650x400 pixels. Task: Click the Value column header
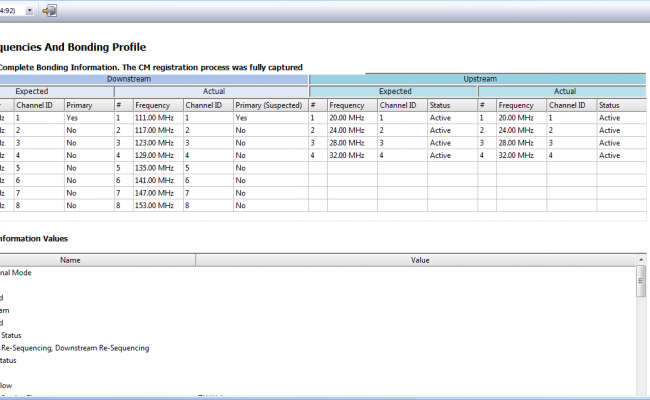coord(420,260)
